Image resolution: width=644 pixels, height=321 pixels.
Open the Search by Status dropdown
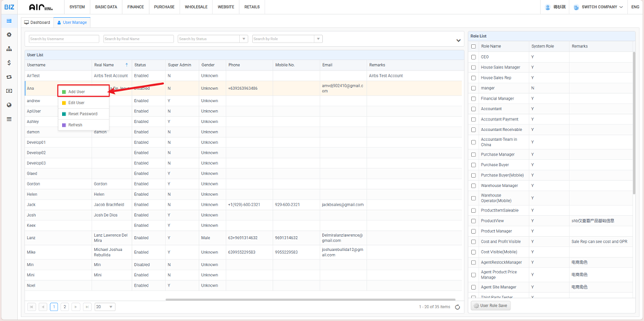click(x=212, y=39)
